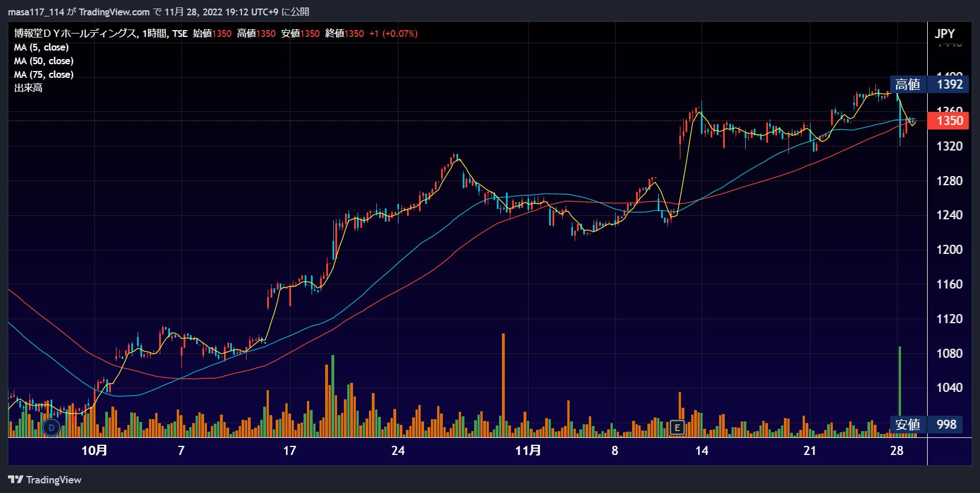Click the 14 date label on time axis
This screenshot has height=493, width=980.
tap(702, 450)
